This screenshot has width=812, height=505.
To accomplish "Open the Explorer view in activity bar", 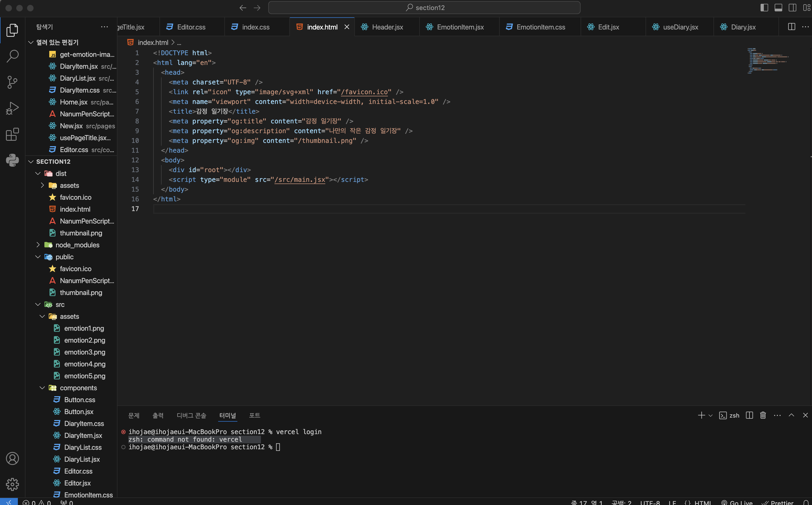I will (x=12, y=30).
